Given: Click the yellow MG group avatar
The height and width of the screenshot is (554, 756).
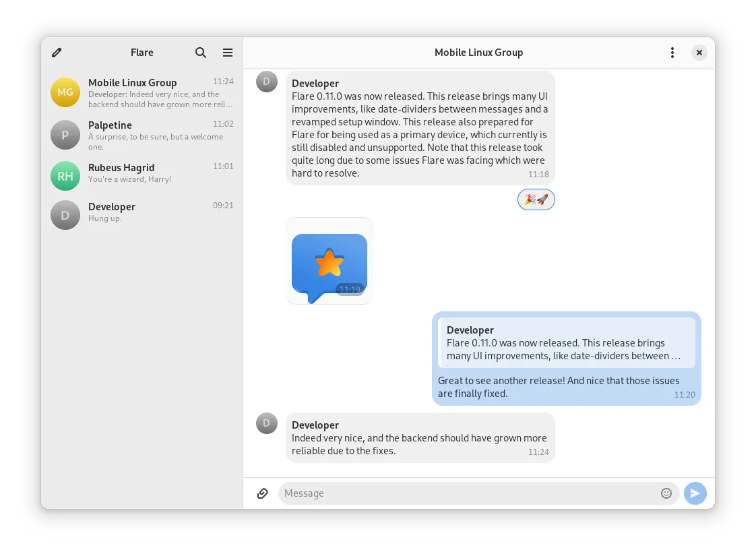Looking at the screenshot, I should pyautogui.click(x=65, y=92).
